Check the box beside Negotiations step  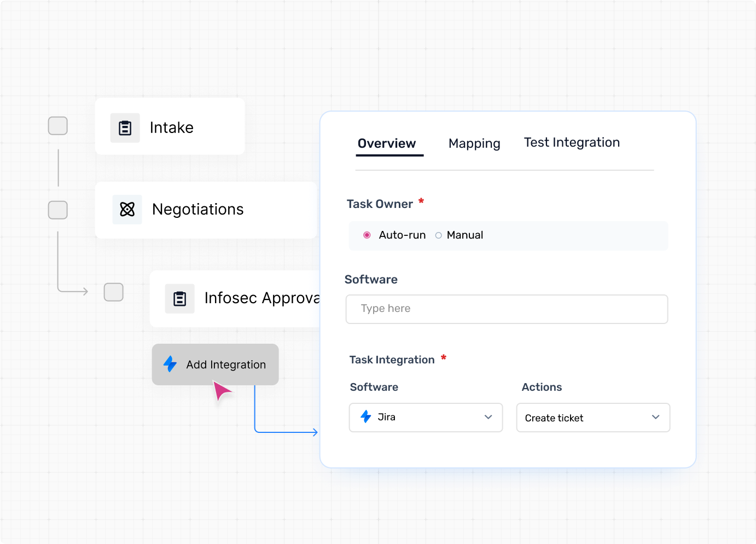pos(58,210)
